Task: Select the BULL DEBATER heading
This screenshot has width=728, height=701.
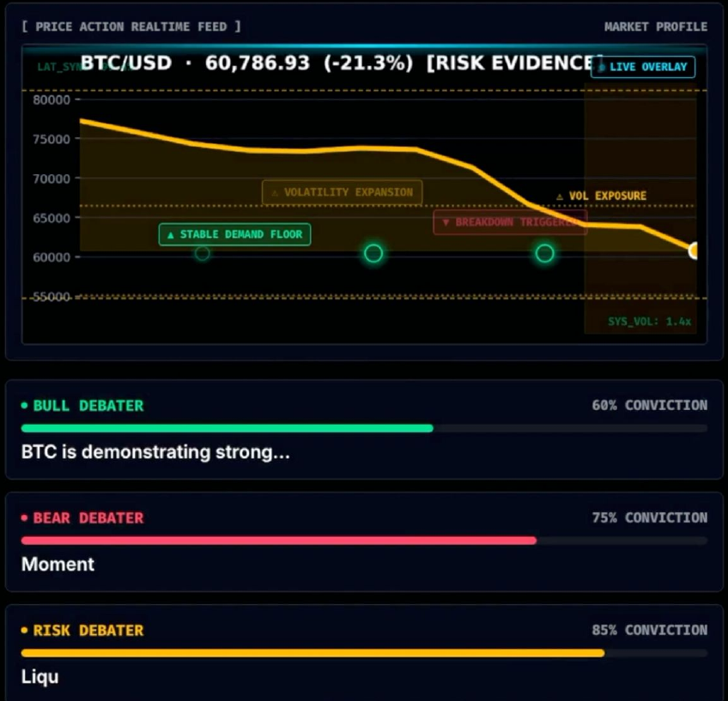Action: tap(88, 406)
